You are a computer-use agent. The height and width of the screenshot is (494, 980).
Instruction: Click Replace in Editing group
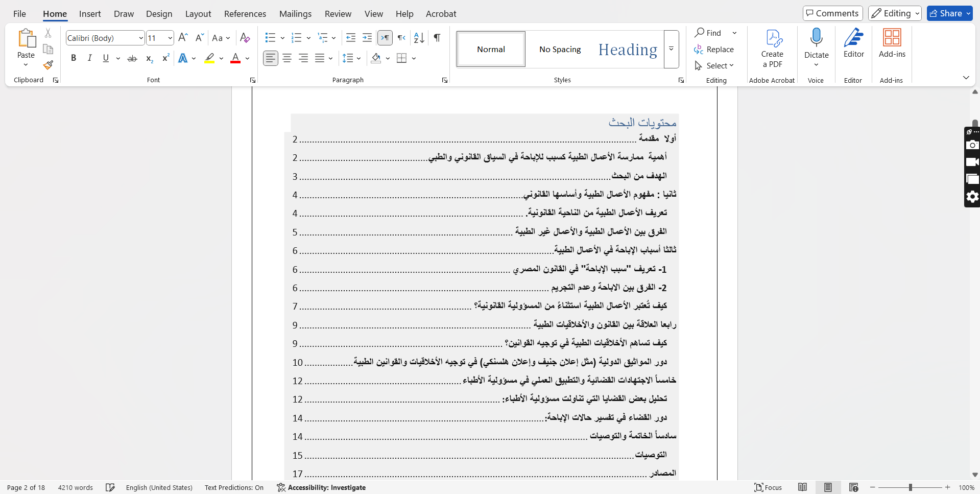(x=714, y=49)
